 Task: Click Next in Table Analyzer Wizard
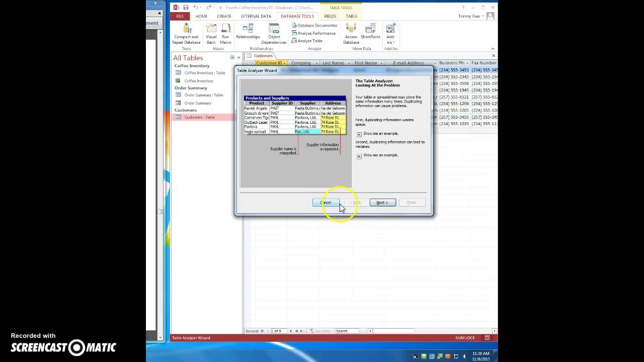tap(382, 203)
